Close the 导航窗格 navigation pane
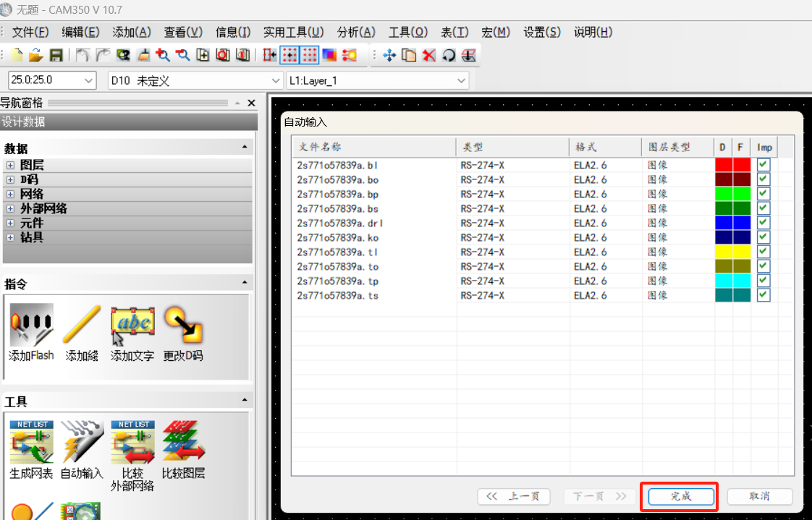This screenshot has width=812, height=520. point(251,103)
